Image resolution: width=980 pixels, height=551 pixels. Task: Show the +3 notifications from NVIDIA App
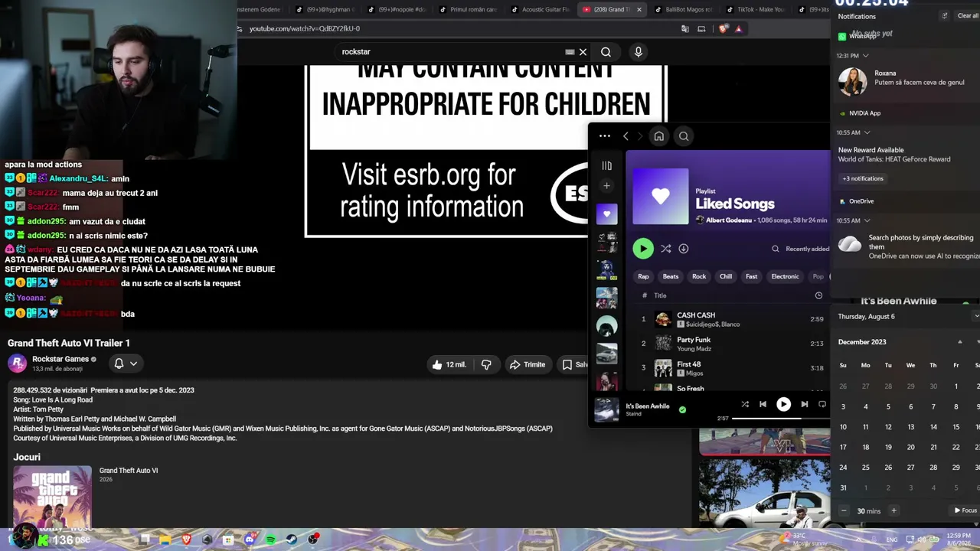(x=863, y=178)
